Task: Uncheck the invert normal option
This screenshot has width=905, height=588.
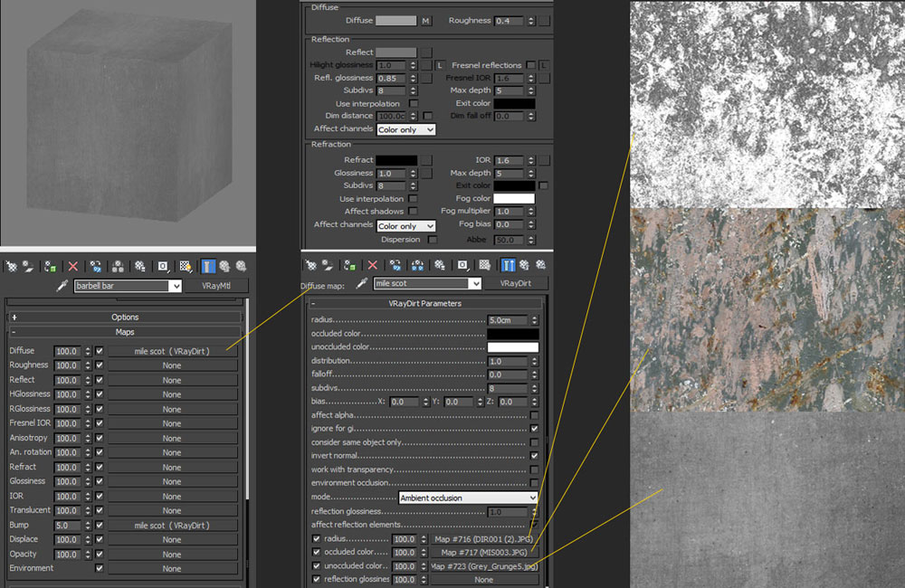Action: coord(535,456)
